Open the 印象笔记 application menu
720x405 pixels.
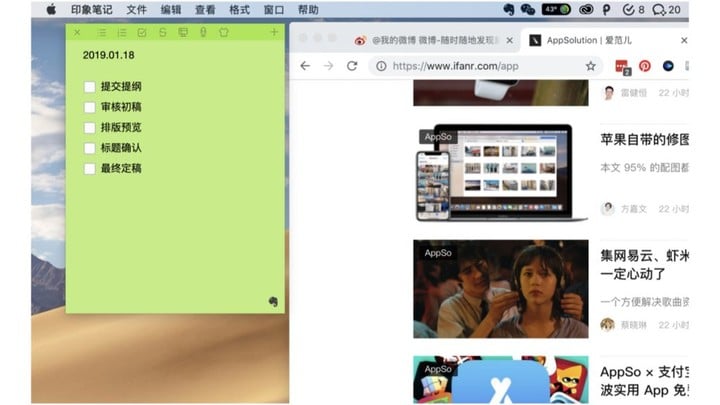(92, 10)
